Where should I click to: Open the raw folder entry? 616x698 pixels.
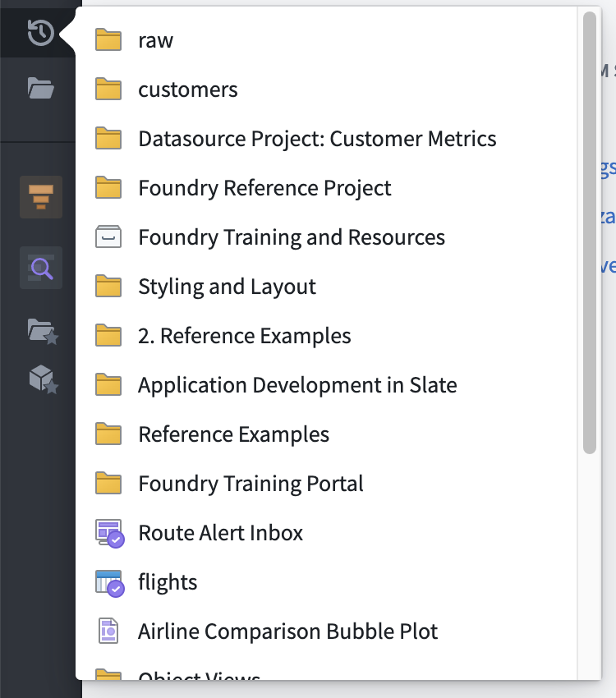click(156, 40)
